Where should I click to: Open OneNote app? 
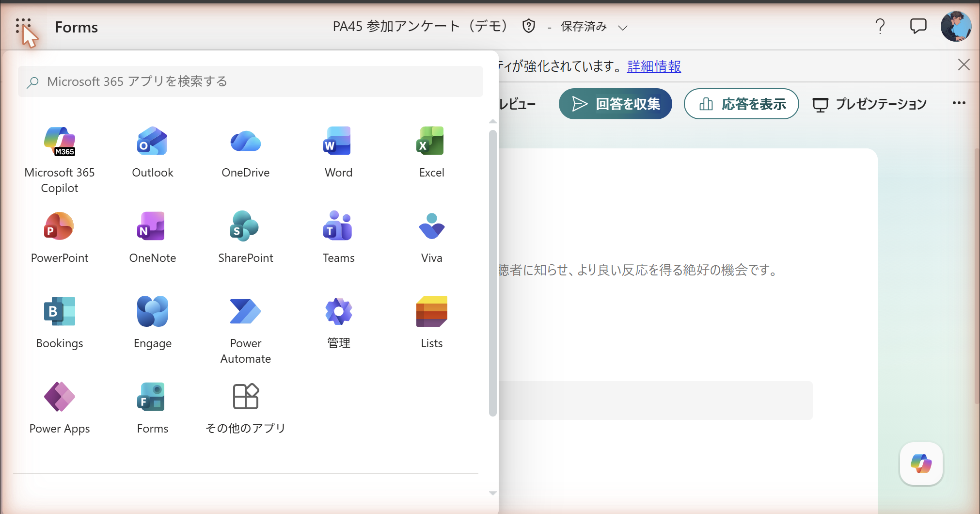[x=153, y=238]
